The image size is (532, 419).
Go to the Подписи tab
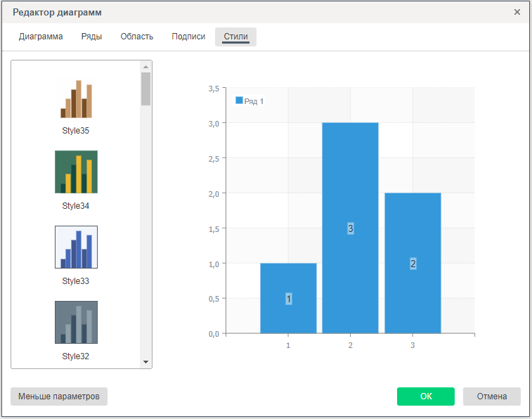pos(188,37)
